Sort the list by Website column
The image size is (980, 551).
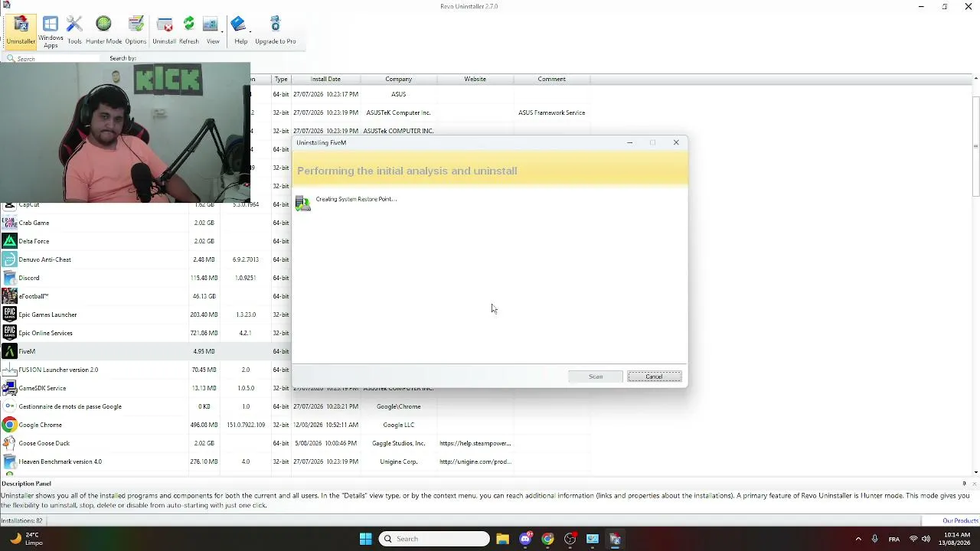click(475, 79)
